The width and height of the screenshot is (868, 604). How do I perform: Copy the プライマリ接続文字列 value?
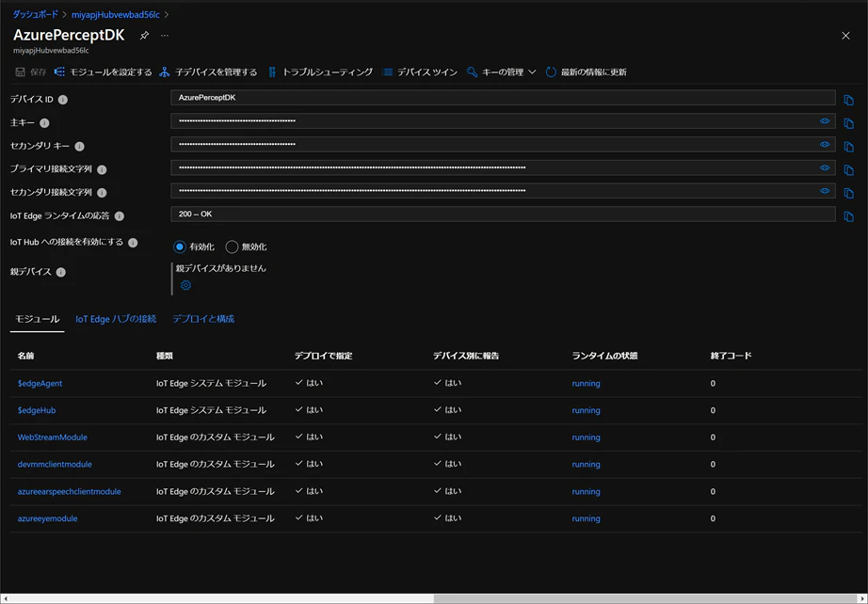tap(848, 169)
